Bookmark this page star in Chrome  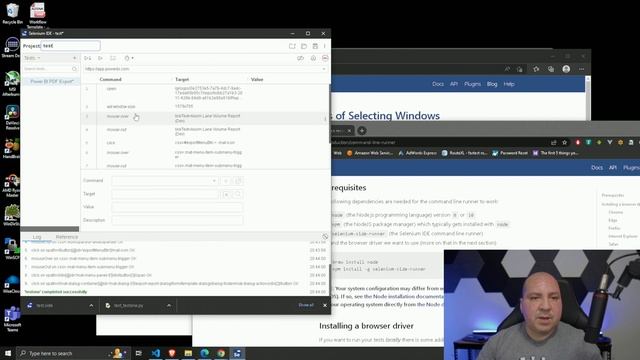tap(565, 142)
